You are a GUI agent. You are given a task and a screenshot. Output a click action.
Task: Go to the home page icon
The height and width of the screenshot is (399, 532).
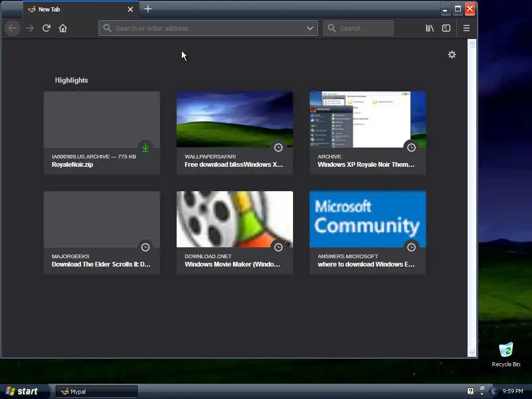(x=63, y=28)
